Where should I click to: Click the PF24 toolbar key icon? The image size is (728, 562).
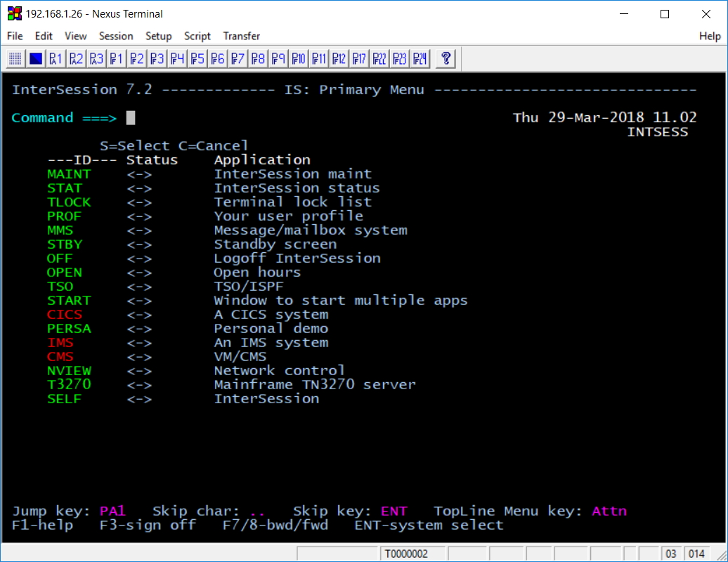point(420,58)
